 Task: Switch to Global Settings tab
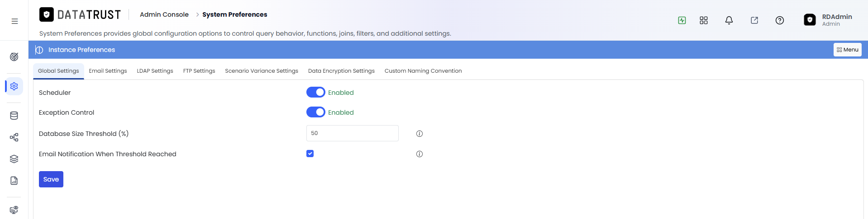click(x=58, y=71)
